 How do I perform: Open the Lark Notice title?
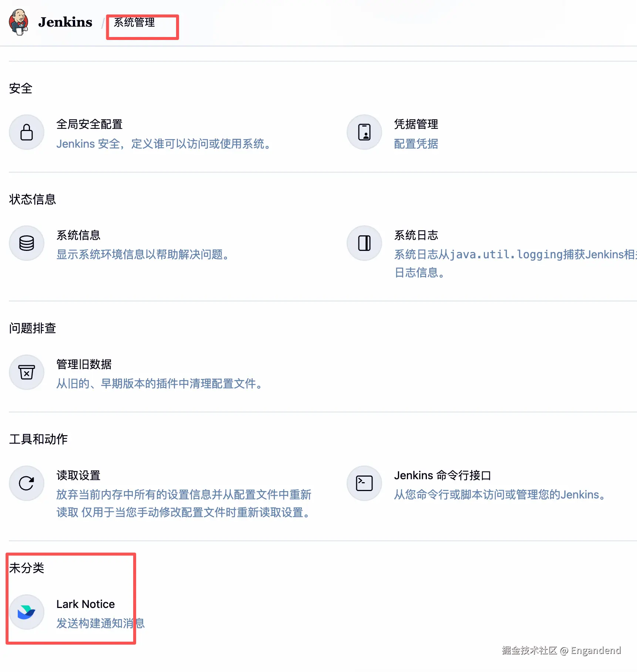point(85,604)
